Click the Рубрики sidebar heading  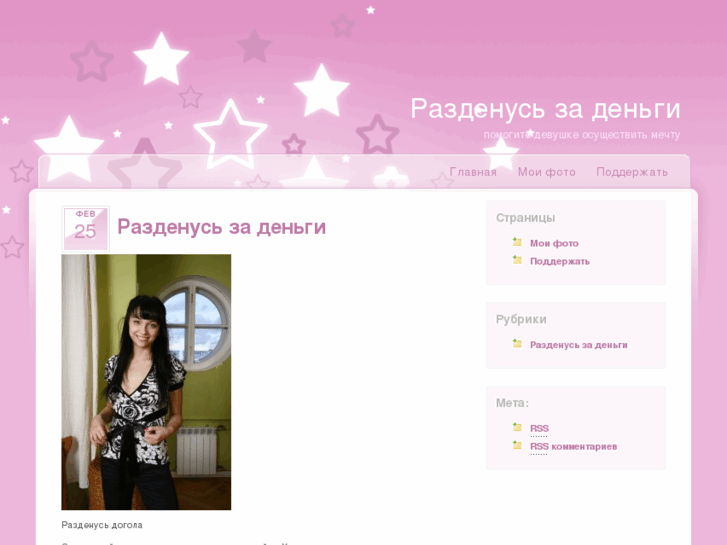521,319
